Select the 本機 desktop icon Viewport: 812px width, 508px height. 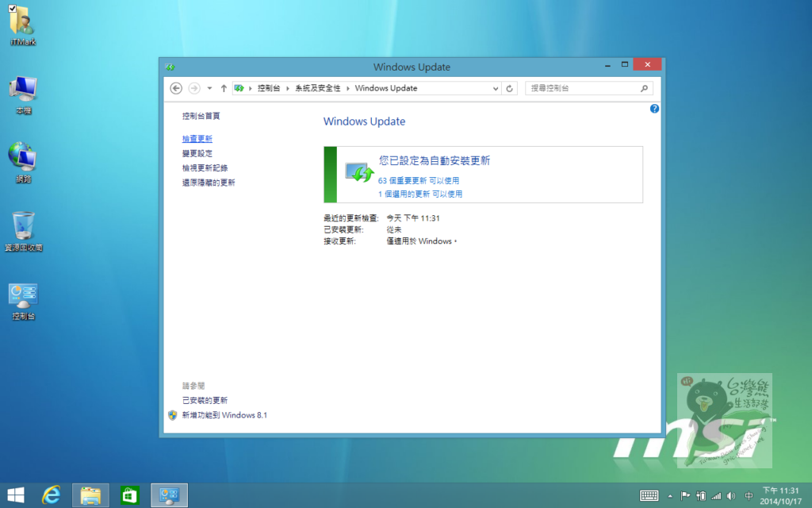[x=23, y=94]
